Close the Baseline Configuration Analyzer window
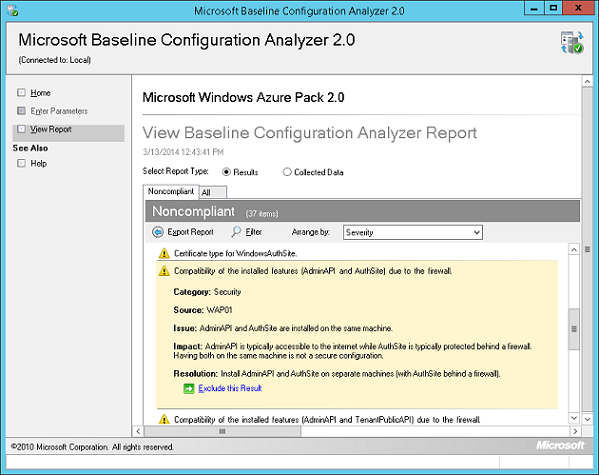The height and width of the screenshot is (475, 599). click(578, 8)
